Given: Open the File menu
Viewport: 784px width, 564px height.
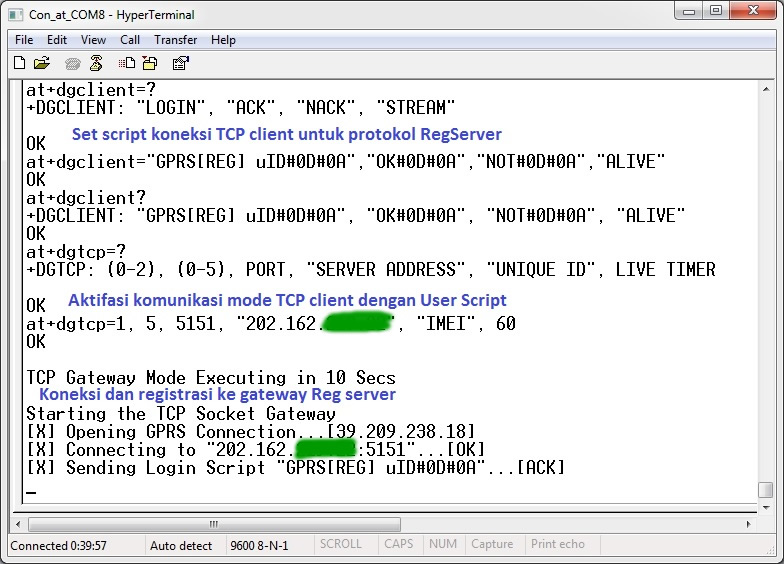Looking at the screenshot, I should coord(24,40).
